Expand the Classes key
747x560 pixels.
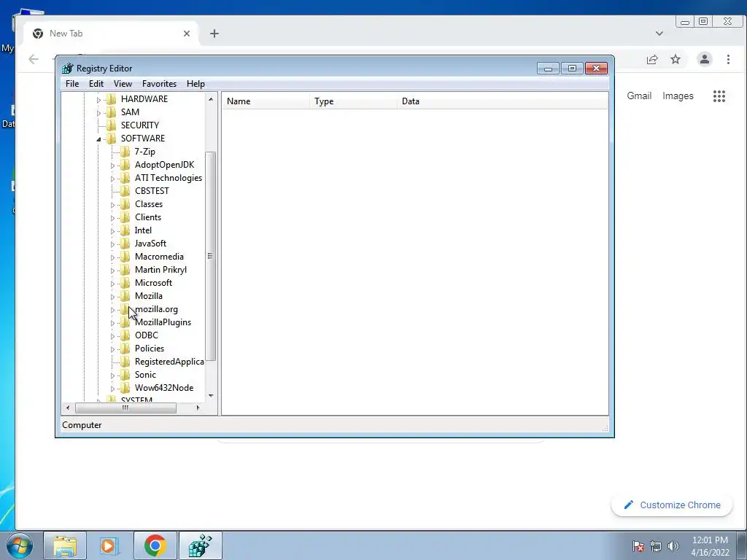pyautogui.click(x=112, y=205)
